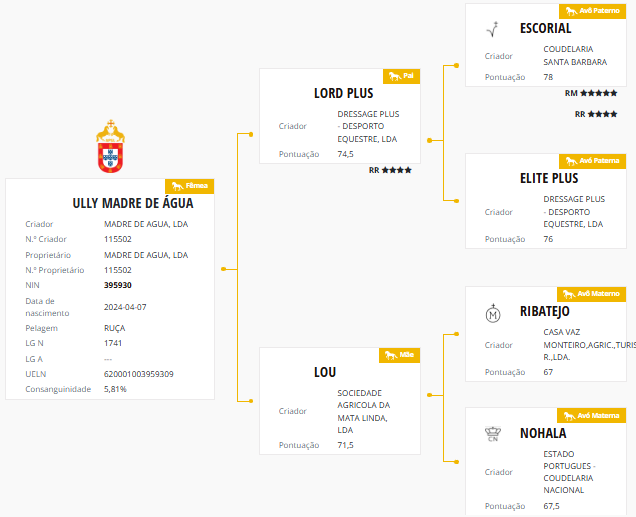Open the Lord Plus horse page
636x517 pixels.
(343, 93)
